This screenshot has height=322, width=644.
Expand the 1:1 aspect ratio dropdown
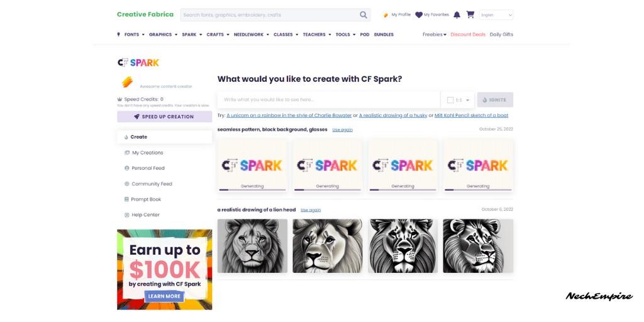tap(458, 100)
